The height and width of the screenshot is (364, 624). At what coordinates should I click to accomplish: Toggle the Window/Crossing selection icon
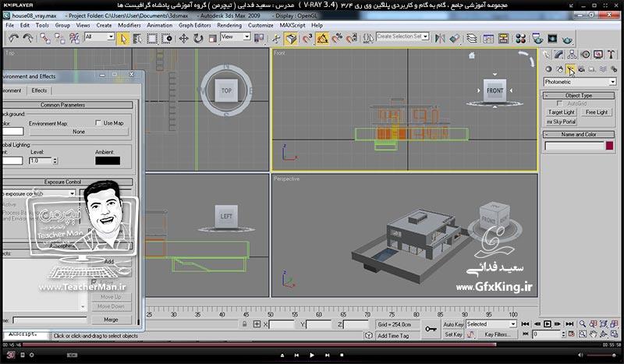click(167, 39)
